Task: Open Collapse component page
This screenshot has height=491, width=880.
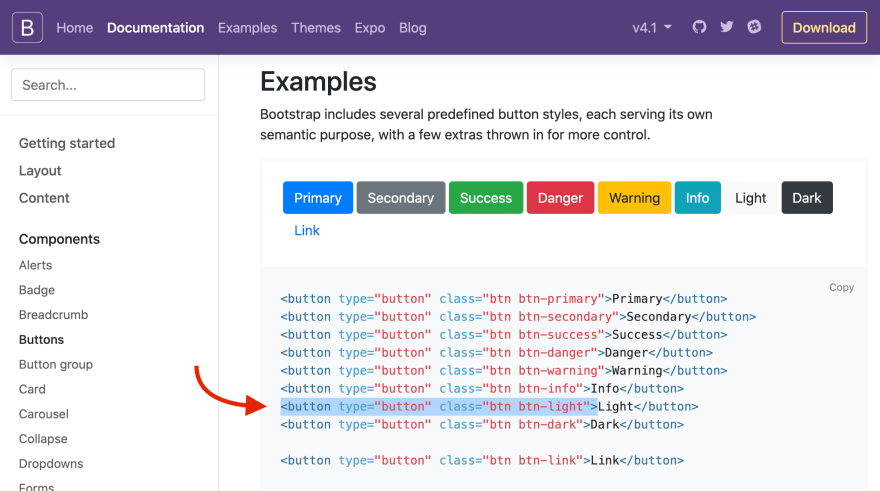Action: click(43, 439)
